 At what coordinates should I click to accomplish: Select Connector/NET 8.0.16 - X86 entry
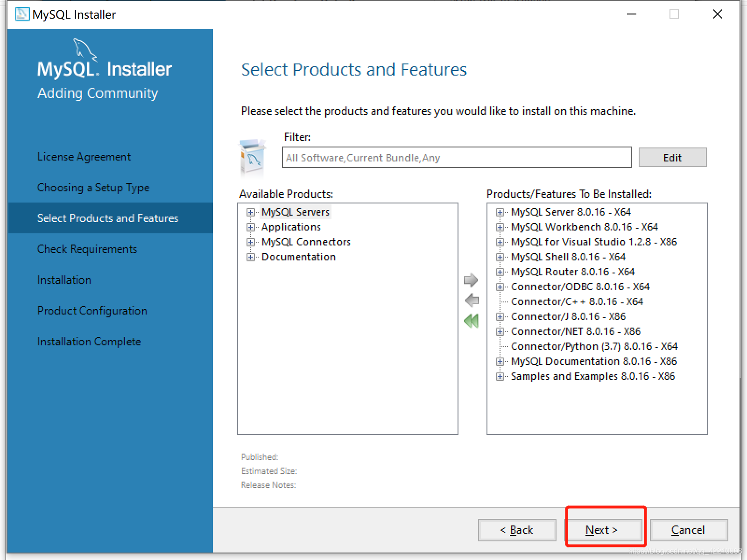pyautogui.click(x=575, y=331)
